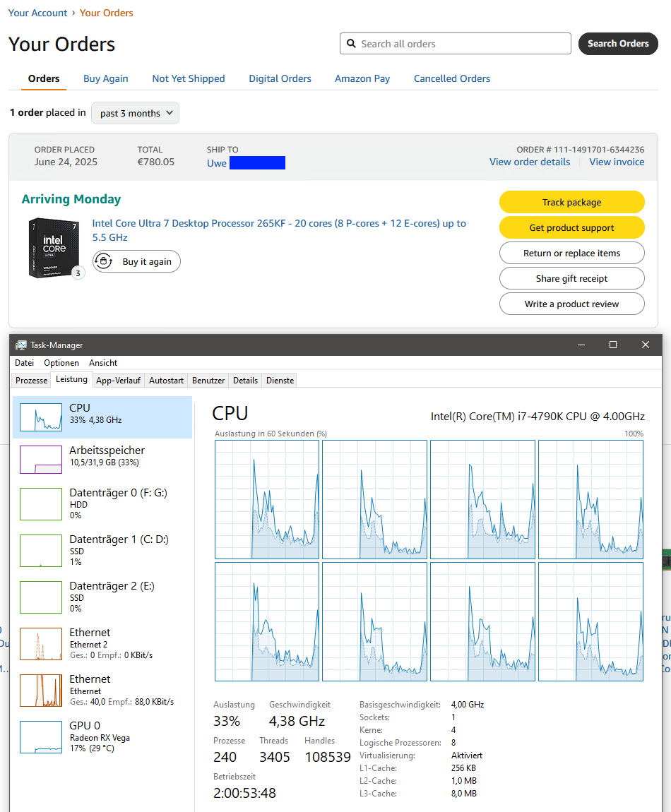Maximize the Task-Manager window
The width and height of the screenshot is (671, 812).
(613, 345)
